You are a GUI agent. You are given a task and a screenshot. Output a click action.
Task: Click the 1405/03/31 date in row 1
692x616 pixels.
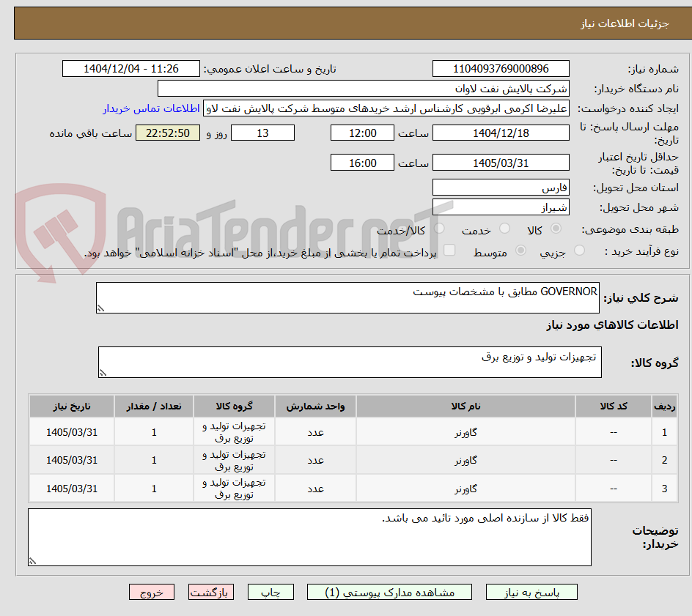tap(72, 432)
